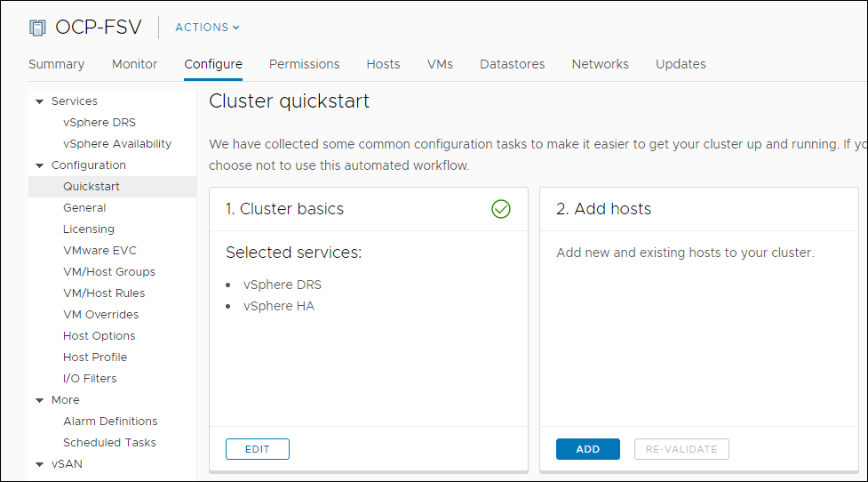Collapse the vSAN tree section

(x=39, y=464)
